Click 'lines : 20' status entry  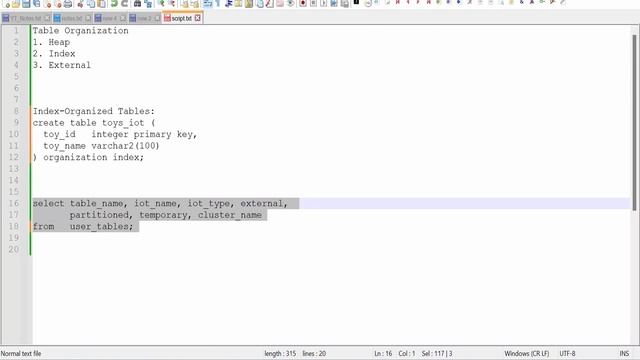314,353
